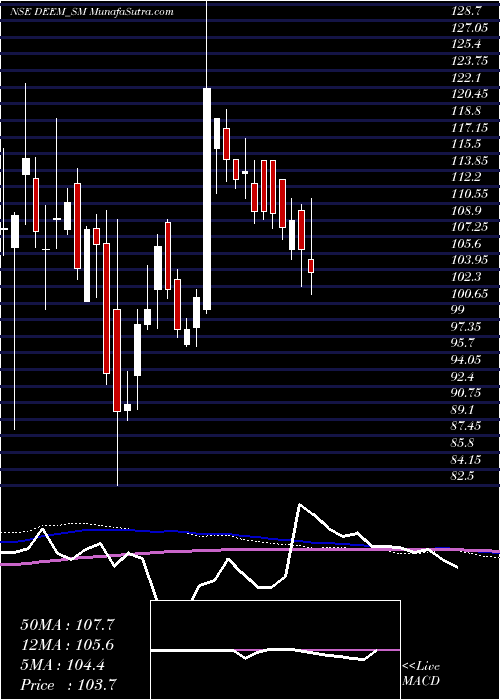Click the 50MA : 107.7 readout
The width and height of the screenshot is (500, 700).
(69, 625)
